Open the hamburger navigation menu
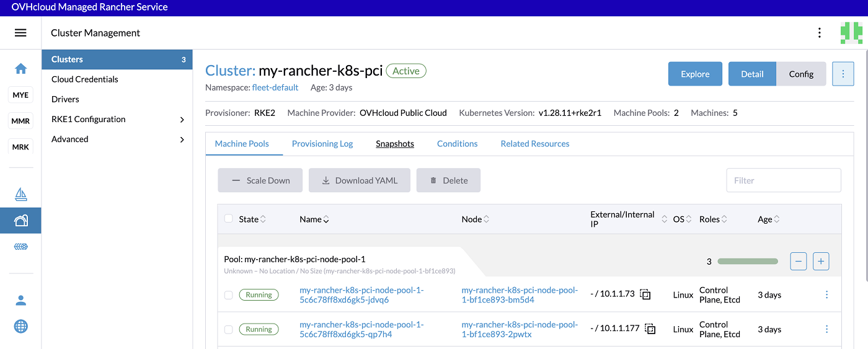Viewport: 868px width, 349px height. coord(20,33)
